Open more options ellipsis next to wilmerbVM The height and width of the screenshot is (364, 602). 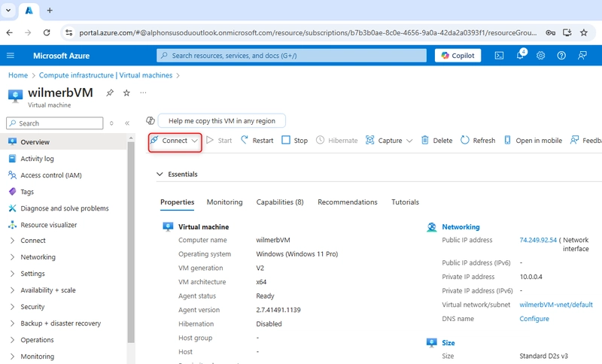click(x=143, y=93)
